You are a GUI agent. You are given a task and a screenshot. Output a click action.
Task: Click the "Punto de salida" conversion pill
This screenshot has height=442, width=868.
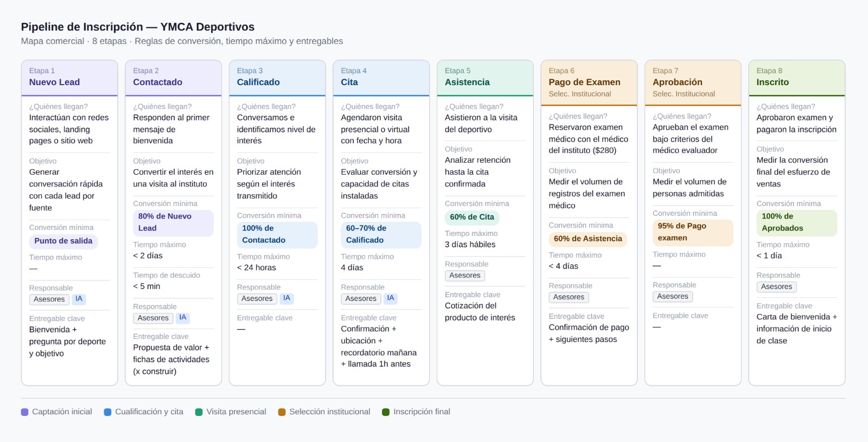click(x=63, y=241)
